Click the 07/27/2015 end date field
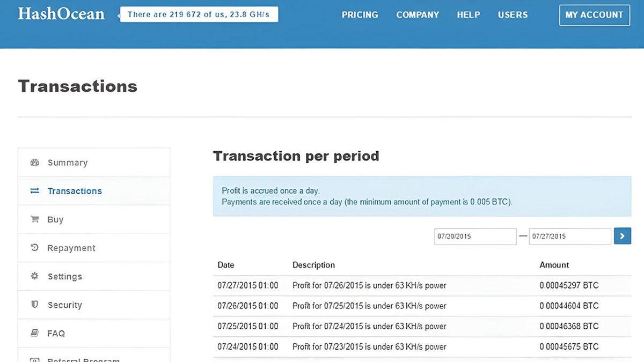 coord(569,236)
